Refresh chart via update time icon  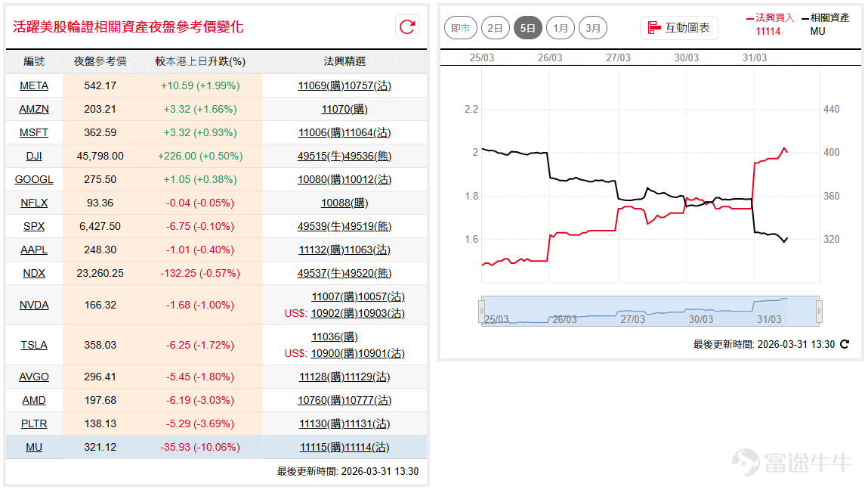844,344
